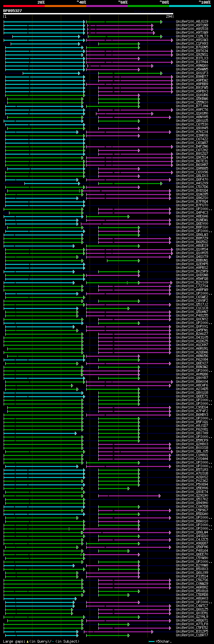
Task: Click the cyan ~100% identity legend segment
Action: pyautogui.click(x=190, y=6)
